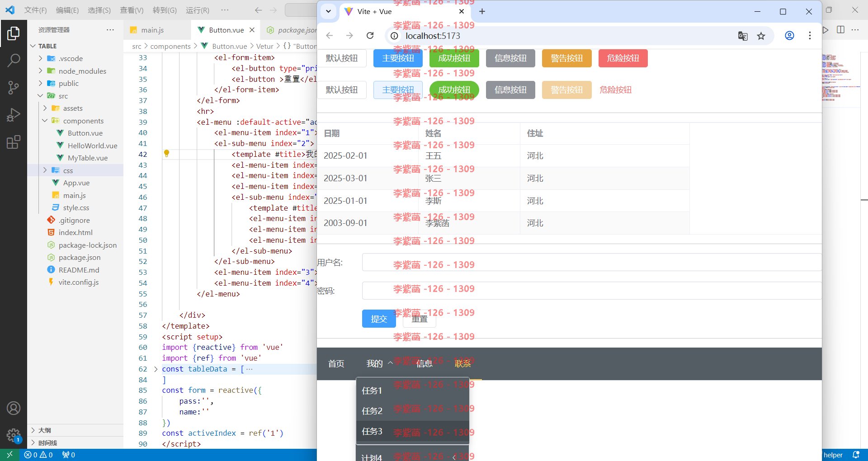
Task: Collapse the TABLE root folder
Action: click(x=33, y=46)
